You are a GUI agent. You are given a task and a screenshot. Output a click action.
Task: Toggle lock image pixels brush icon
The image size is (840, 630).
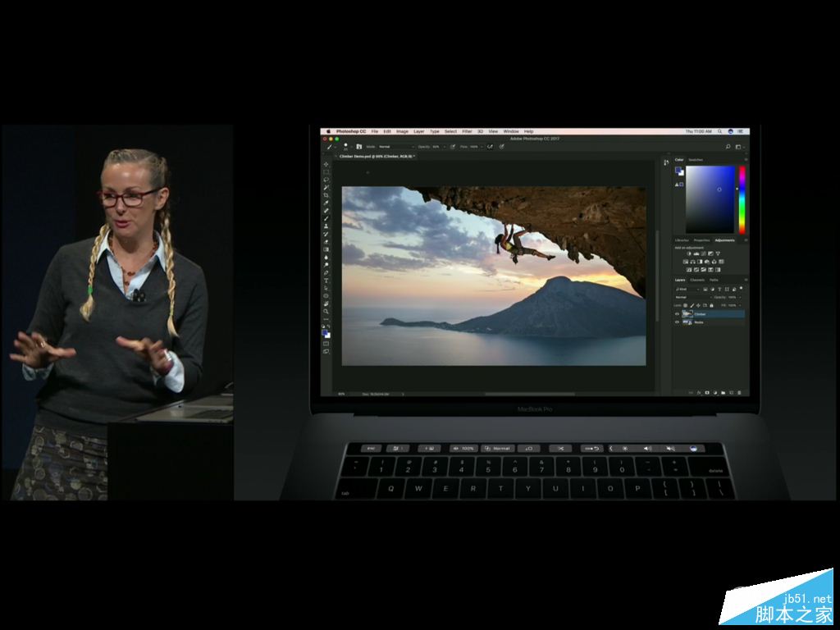click(x=692, y=305)
